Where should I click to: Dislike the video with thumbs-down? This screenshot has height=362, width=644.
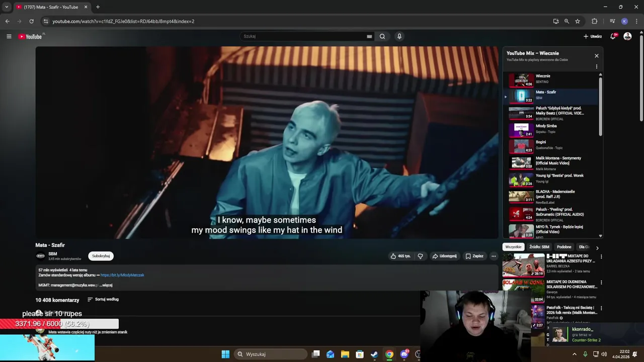[420, 256]
